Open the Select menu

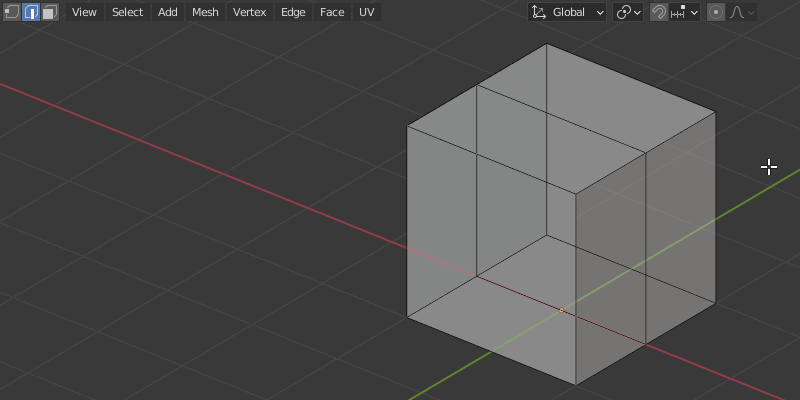coord(128,12)
